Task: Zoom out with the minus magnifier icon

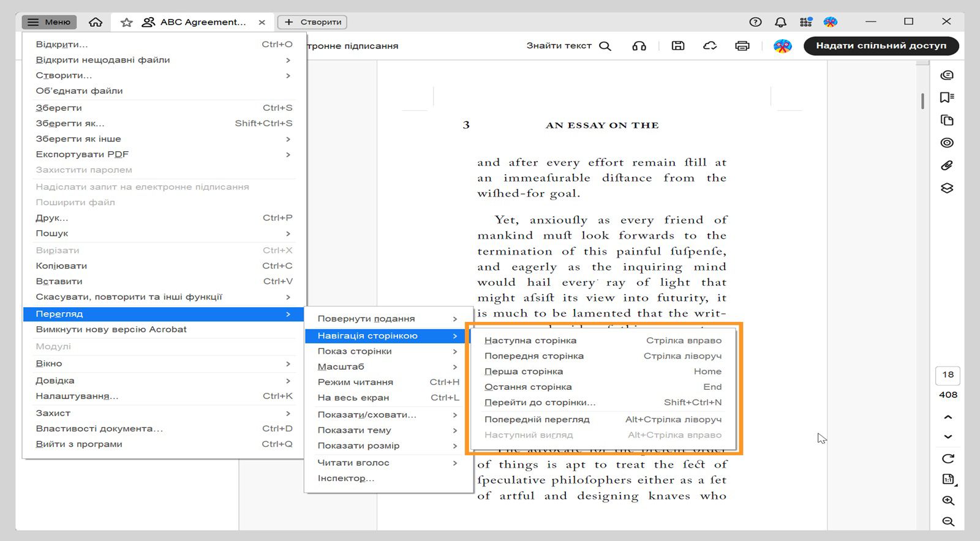Action: tap(948, 521)
